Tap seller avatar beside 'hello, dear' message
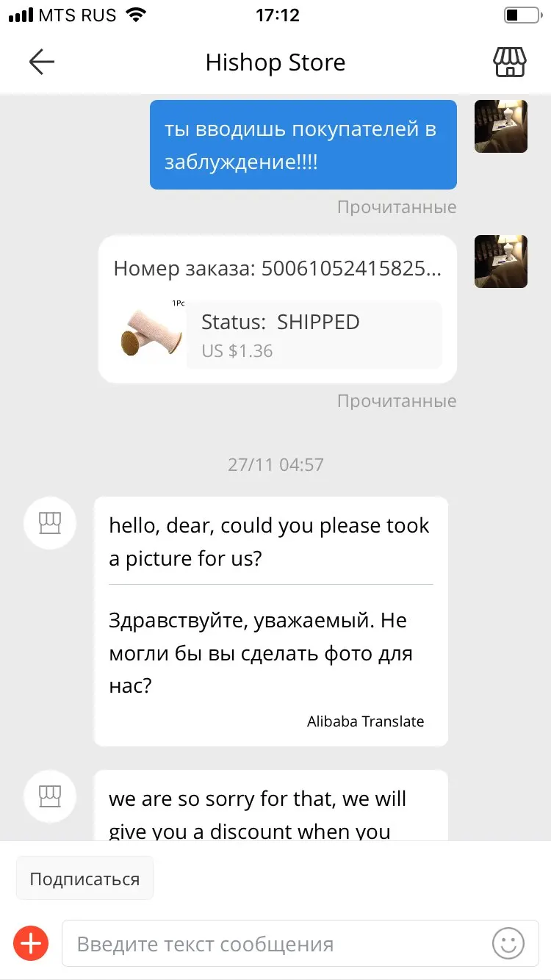551x980 pixels. tap(50, 523)
